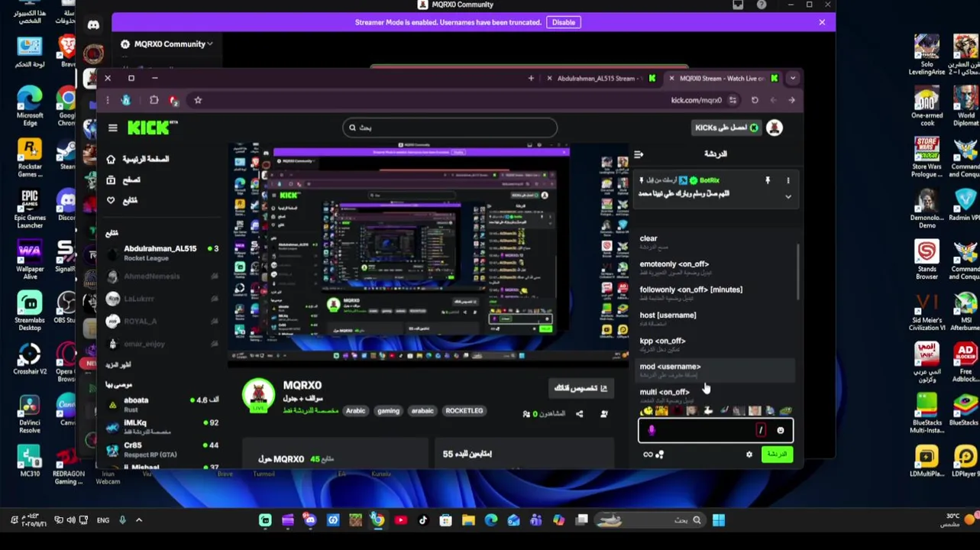980x550 pixels.
Task: Open DaVinci Resolve desktop icon
Action: pos(30,413)
